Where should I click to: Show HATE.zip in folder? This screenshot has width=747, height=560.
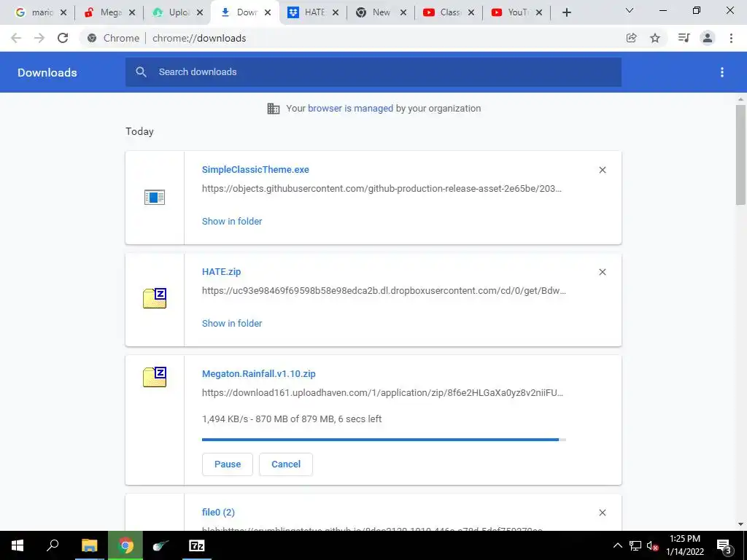232,323
